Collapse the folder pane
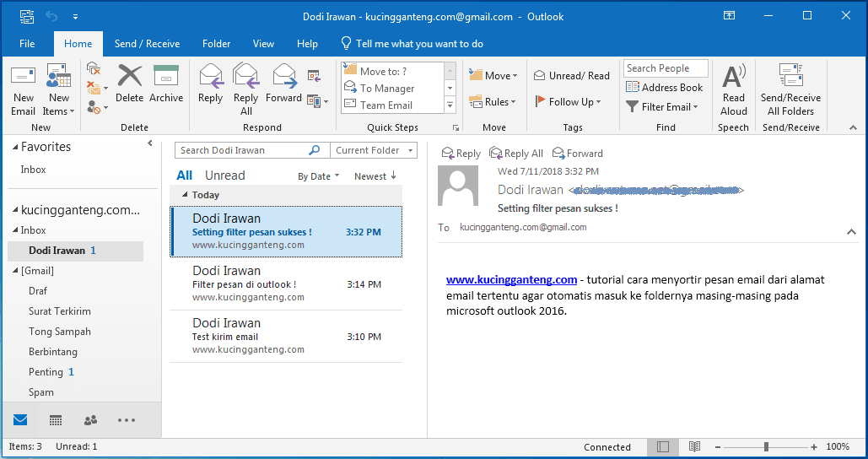This screenshot has width=868, height=459. (x=149, y=143)
